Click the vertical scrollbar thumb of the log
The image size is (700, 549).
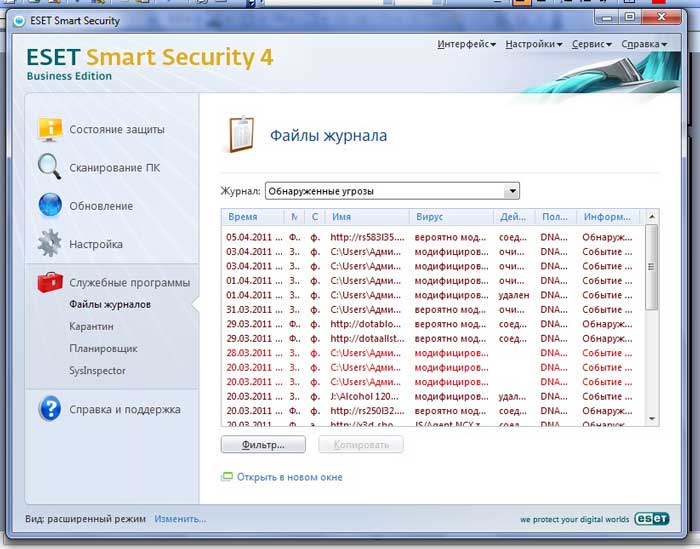(x=651, y=266)
